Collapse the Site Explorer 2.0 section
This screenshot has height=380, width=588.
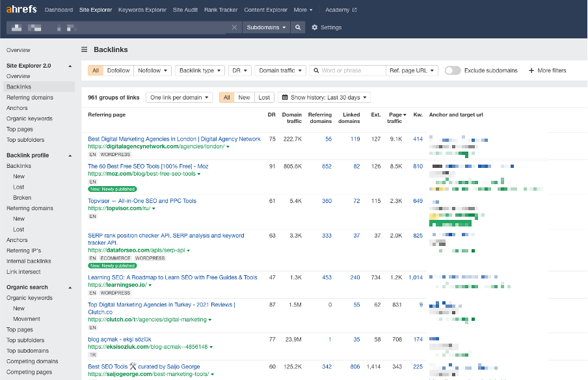click(x=70, y=66)
